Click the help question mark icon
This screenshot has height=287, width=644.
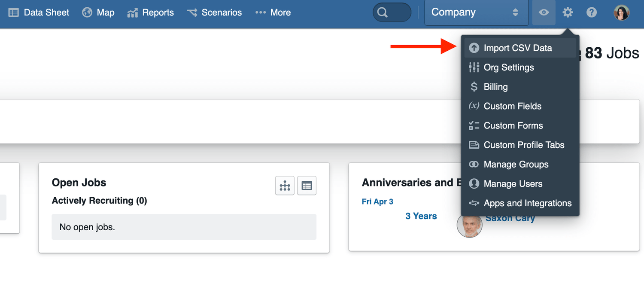tap(592, 12)
